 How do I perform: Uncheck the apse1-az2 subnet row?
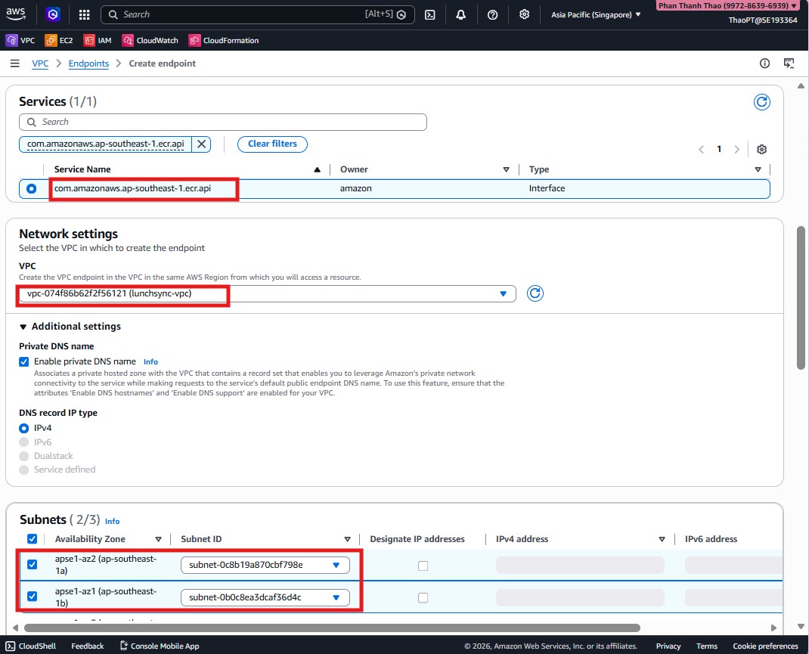click(x=32, y=564)
